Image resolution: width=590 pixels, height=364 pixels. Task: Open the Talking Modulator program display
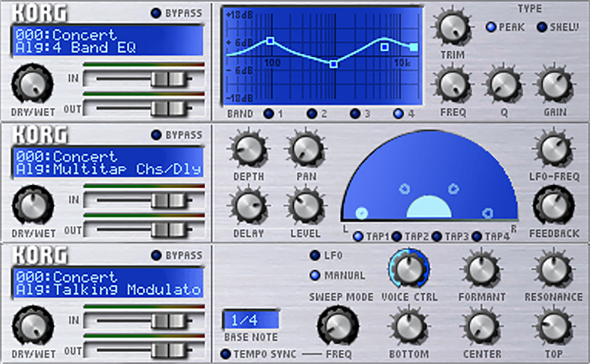[x=107, y=283]
